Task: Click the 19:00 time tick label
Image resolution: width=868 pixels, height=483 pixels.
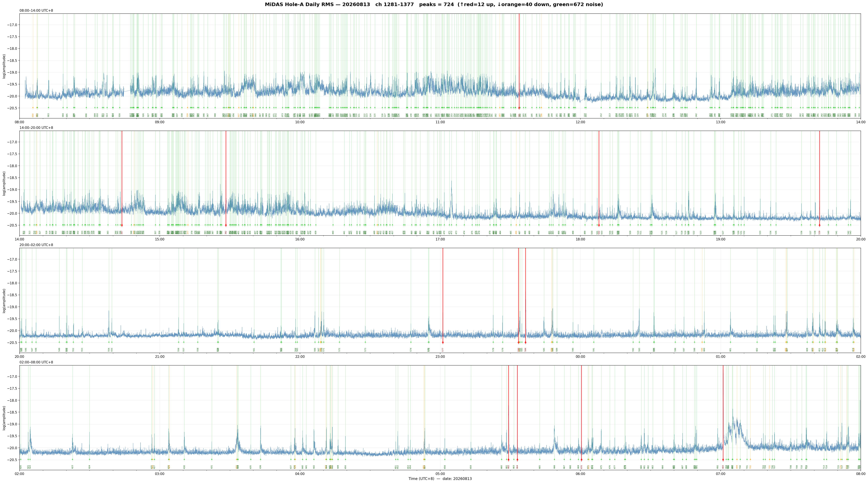Action: click(720, 239)
